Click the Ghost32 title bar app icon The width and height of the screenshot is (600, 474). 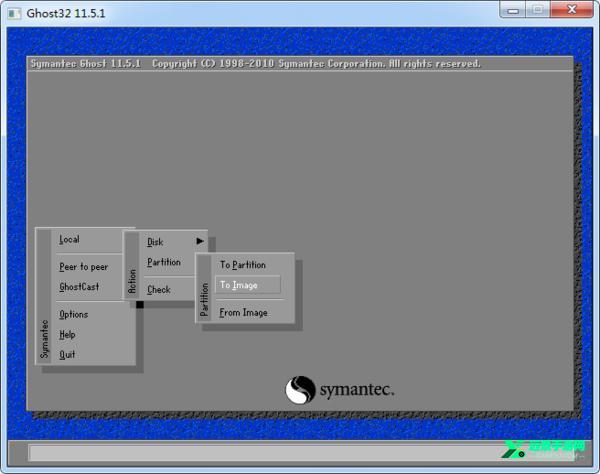tap(15, 14)
